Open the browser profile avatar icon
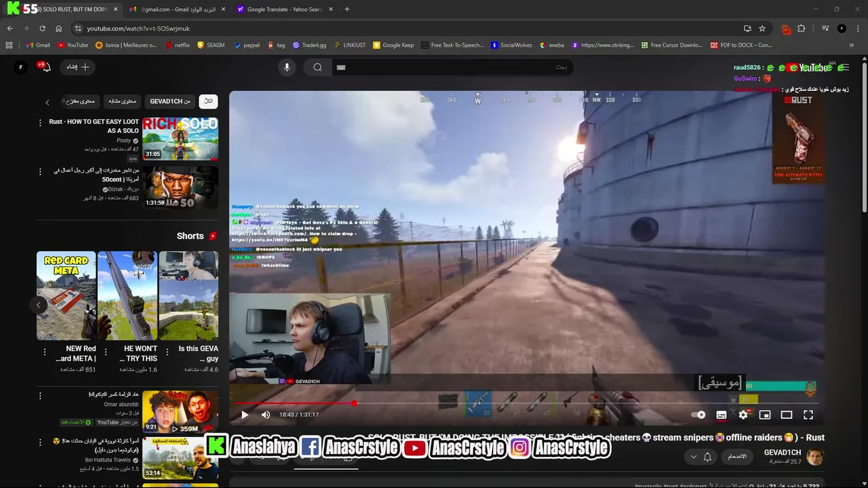The width and height of the screenshot is (868, 488). tap(842, 28)
